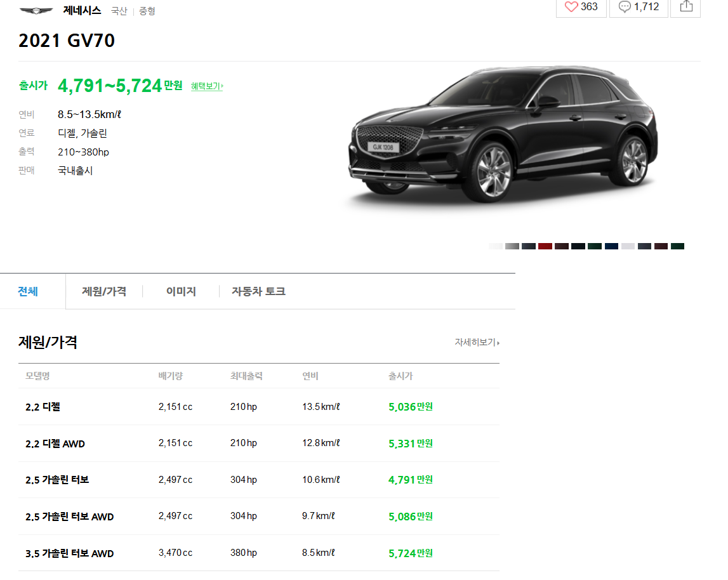Image resolution: width=728 pixels, height=580 pixels.
Task: Open the 자동차 토크 tab
Action: click(x=258, y=291)
